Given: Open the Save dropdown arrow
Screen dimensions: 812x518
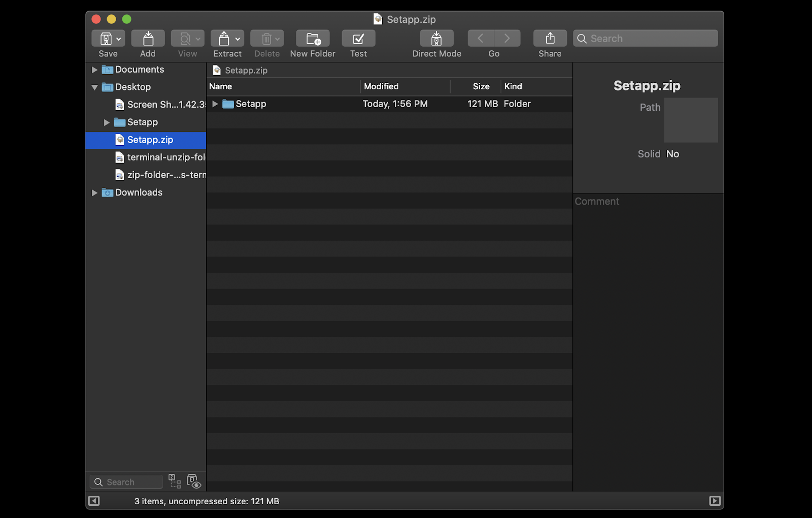Looking at the screenshot, I should 119,39.
